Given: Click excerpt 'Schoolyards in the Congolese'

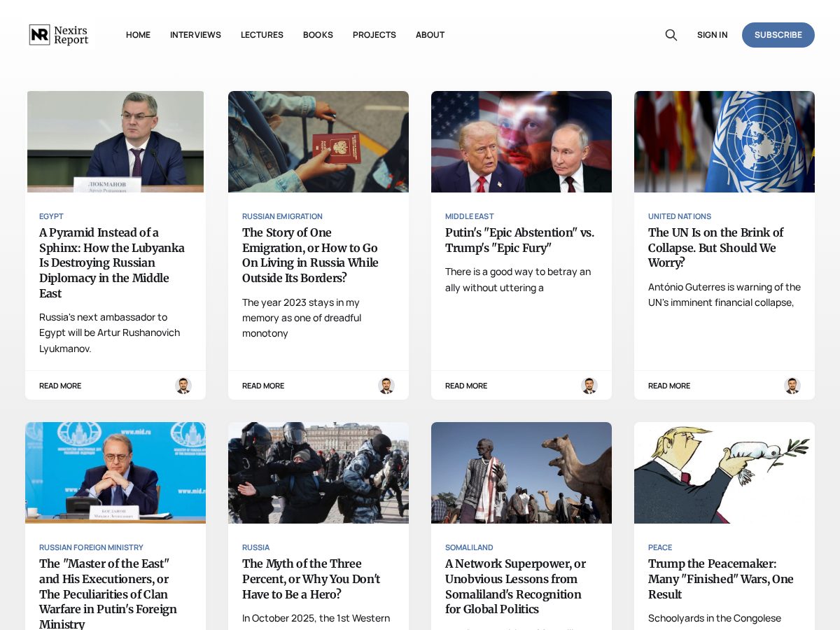Looking at the screenshot, I should pos(715,618).
